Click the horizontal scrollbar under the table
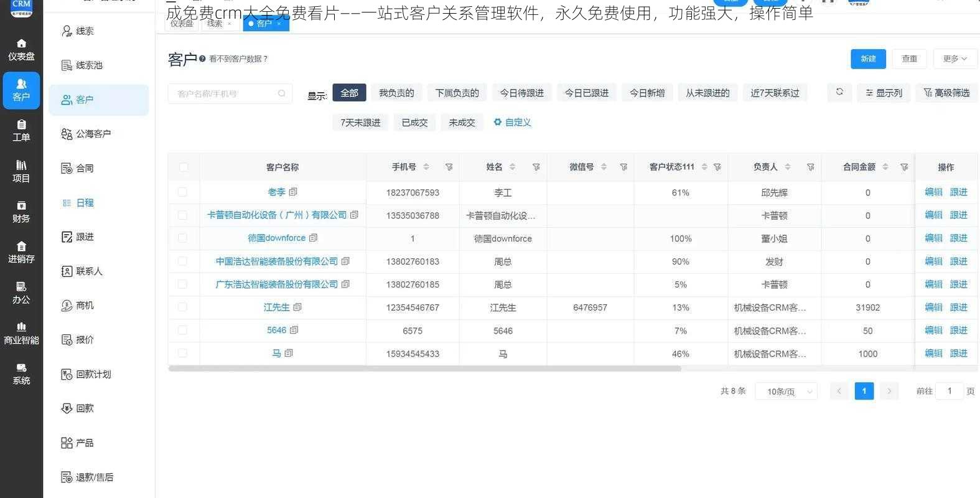Image resolution: width=980 pixels, height=498 pixels. [x=424, y=369]
